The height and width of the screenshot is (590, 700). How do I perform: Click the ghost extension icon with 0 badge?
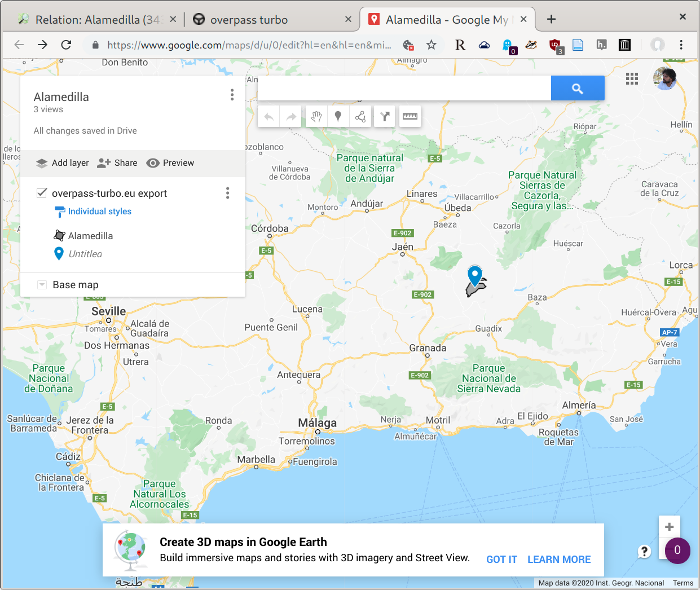[x=508, y=46]
